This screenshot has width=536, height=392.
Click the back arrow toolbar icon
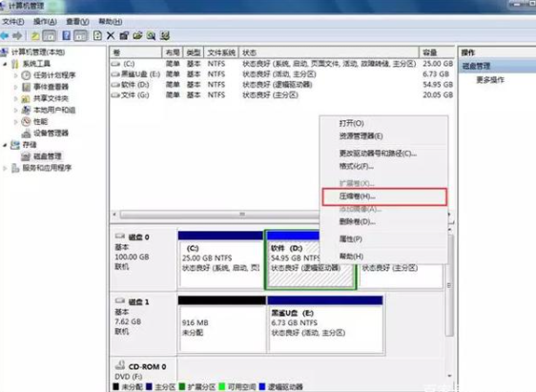(5, 35)
